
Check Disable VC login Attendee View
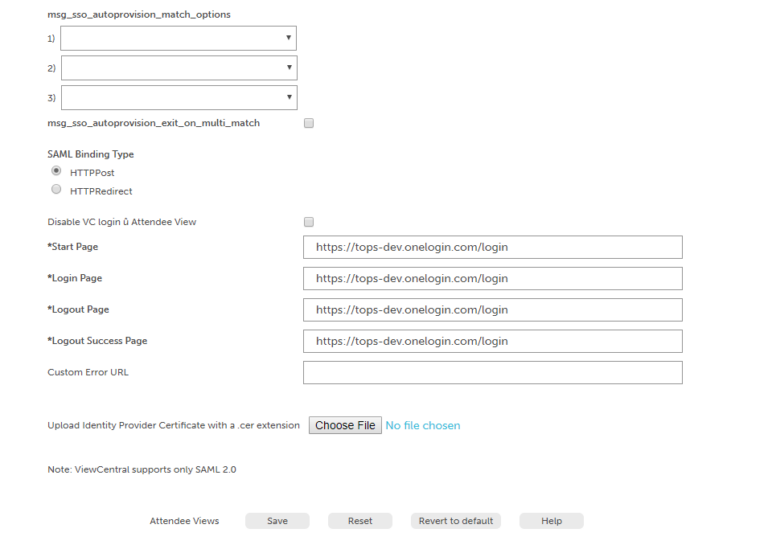309,222
